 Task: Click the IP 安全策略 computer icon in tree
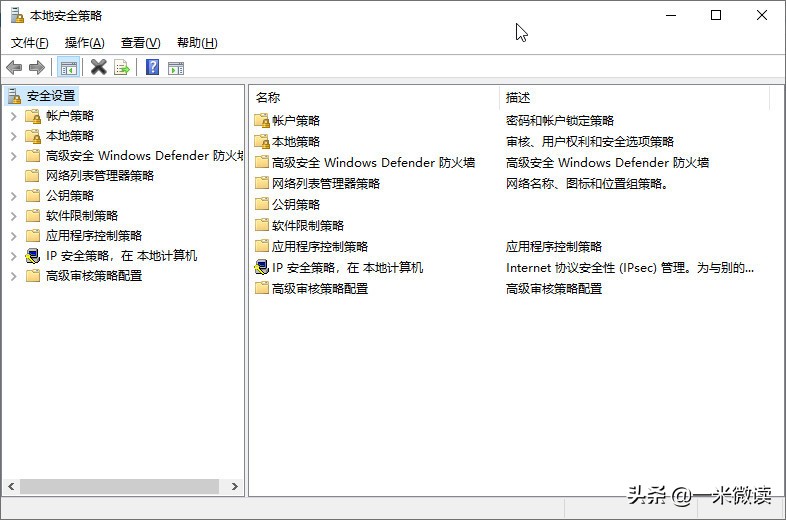(x=33, y=256)
